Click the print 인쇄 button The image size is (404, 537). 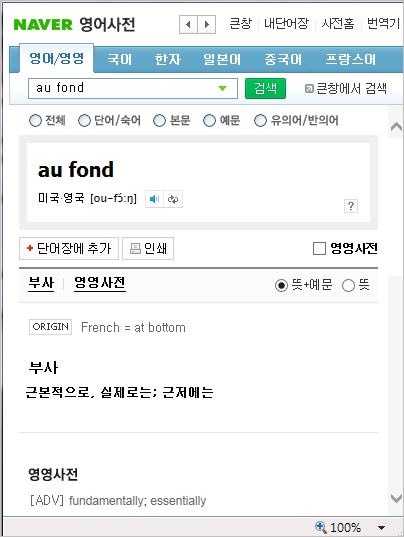pyautogui.click(x=148, y=248)
